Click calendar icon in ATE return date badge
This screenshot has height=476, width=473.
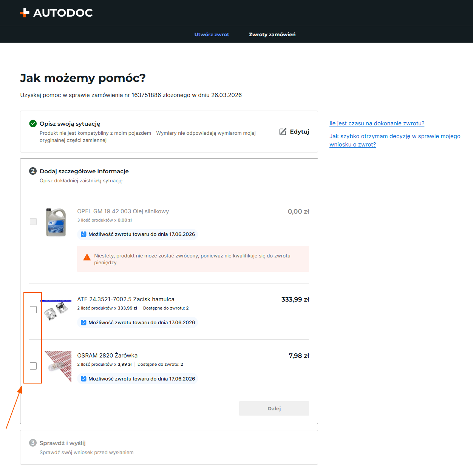click(83, 322)
